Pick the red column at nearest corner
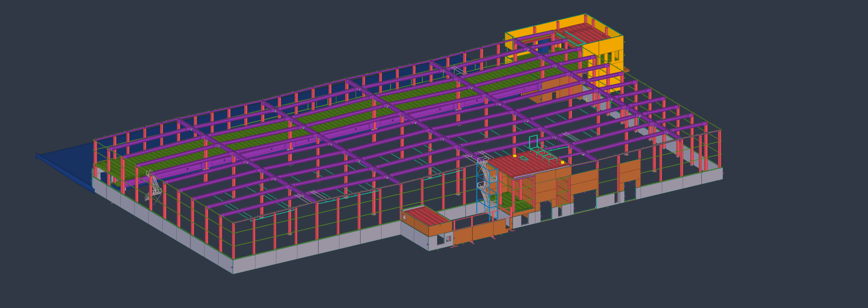The width and height of the screenshot is (868, 308). pyautogui.click(x=233, y=241)
